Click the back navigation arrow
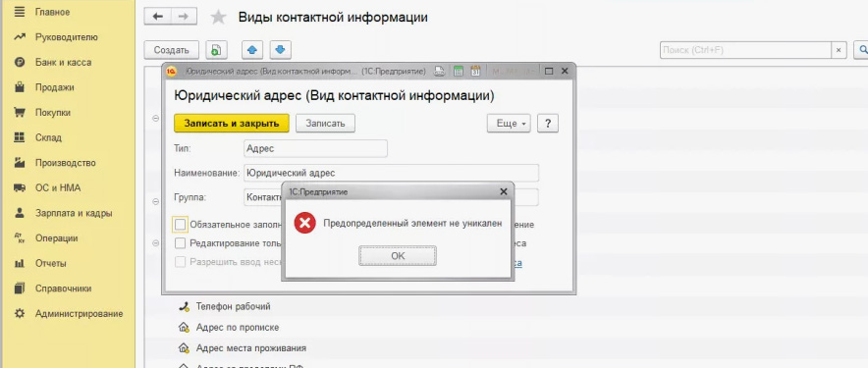This screenshot has height=368, width=868. 157,17
